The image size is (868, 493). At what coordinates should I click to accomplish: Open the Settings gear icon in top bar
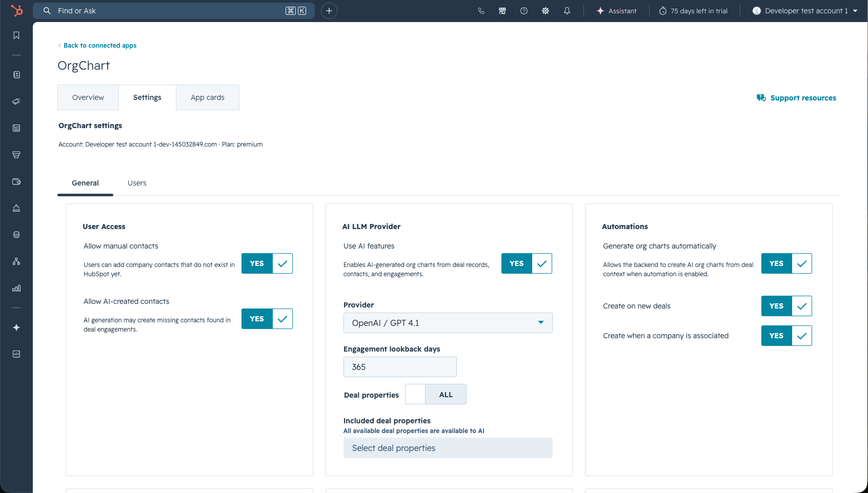click(546, 11)
